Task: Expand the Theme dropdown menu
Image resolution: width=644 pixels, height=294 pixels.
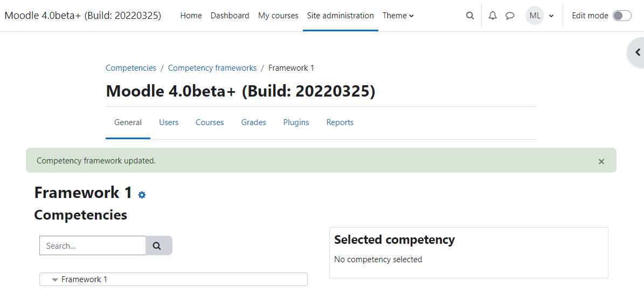Action: (x=398, y=16)
